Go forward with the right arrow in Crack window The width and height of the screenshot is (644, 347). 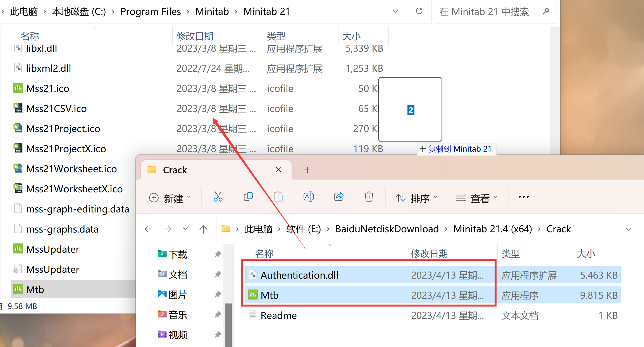168,229
